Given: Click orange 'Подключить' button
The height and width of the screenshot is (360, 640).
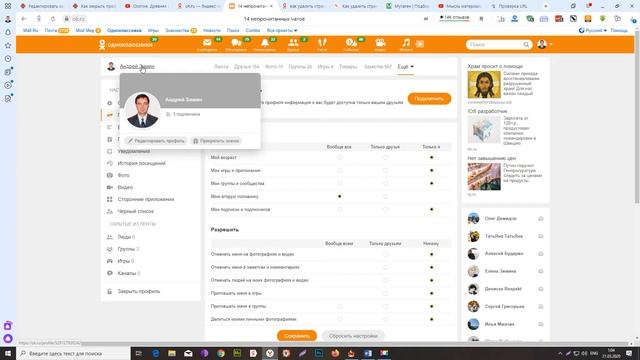Looking at the screenshot, I should click(x=429, y=99).
